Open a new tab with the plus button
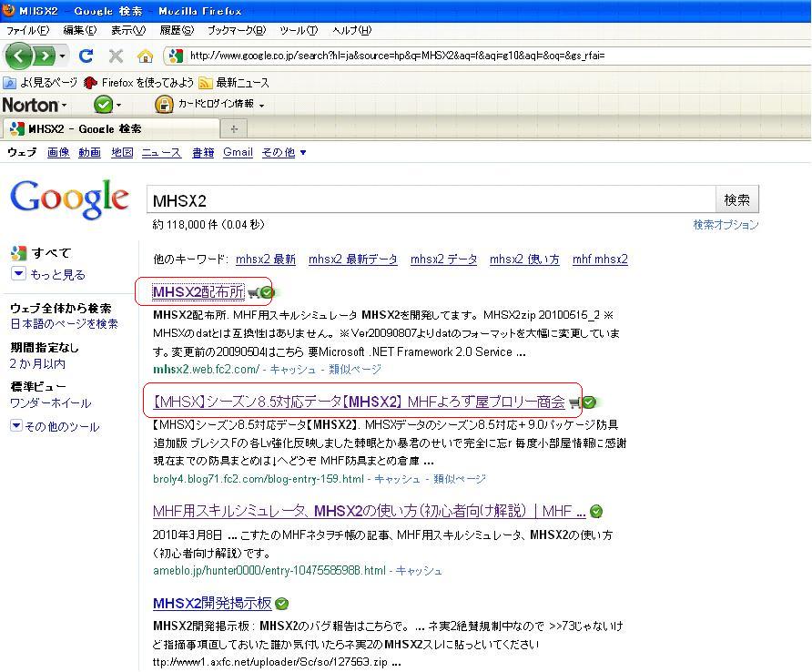Image resolution: width=812 pixels, height=672 pixels. coord(234,129)
